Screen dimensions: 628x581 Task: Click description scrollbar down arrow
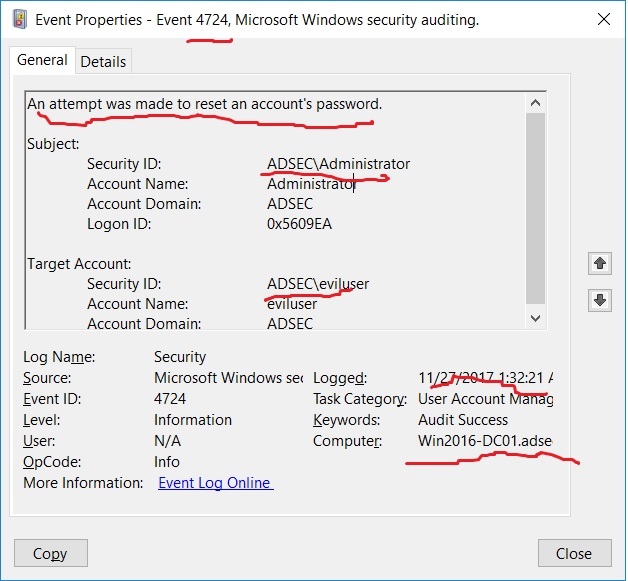pos(536,318)
